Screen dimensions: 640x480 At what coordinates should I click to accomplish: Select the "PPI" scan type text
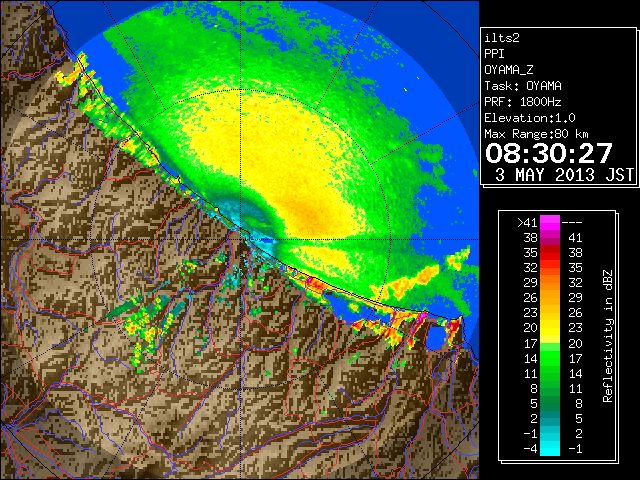click(x=494, y=54)
